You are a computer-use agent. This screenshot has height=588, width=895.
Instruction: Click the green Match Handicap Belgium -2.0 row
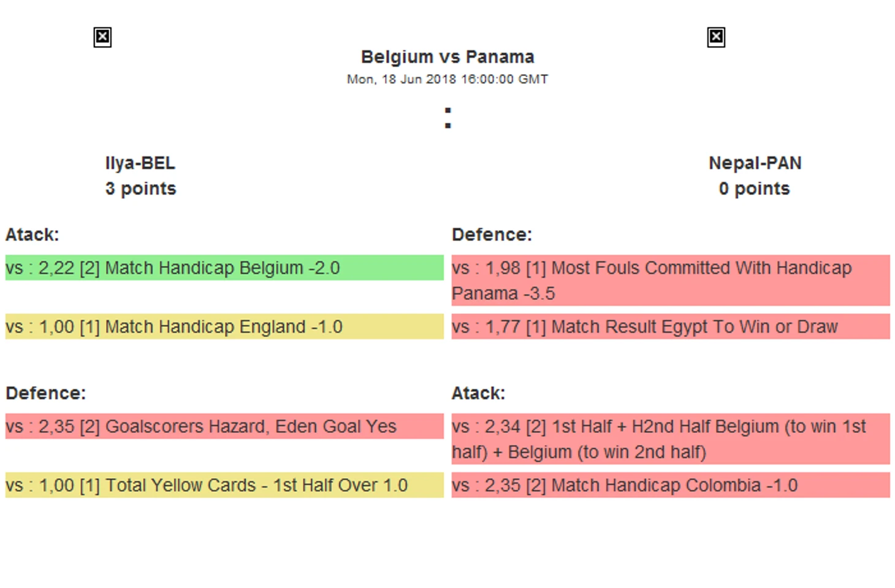(x=224, y=268)
